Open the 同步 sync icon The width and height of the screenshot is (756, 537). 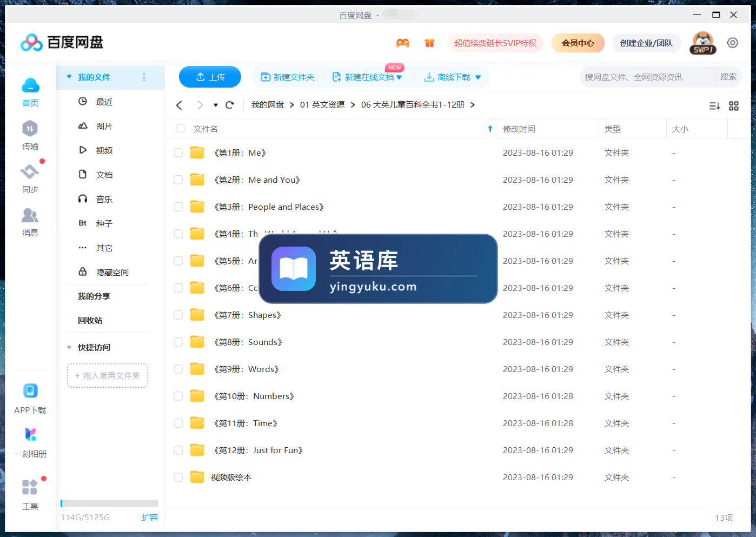pyautogui.click(x=30, y=172)
